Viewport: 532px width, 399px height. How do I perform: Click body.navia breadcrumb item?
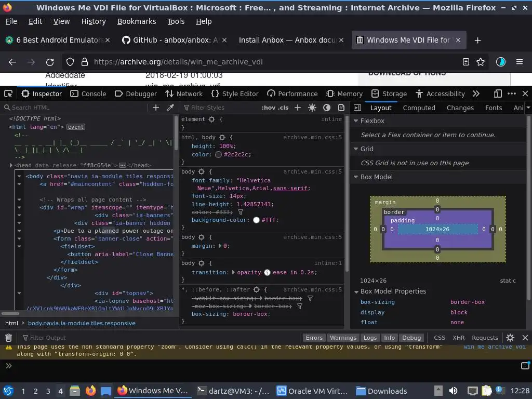click(82, 323)
